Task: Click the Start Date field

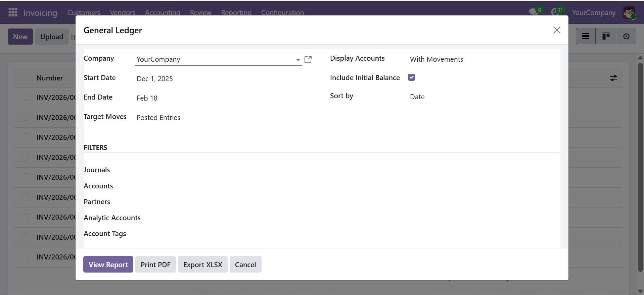Action: click(x=155, y=79)
